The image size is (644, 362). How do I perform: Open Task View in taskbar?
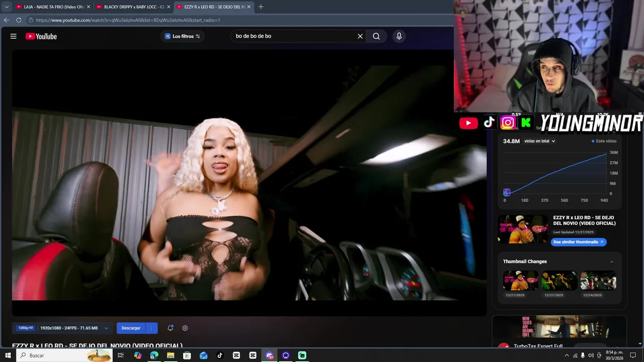(x=121, y=355)
